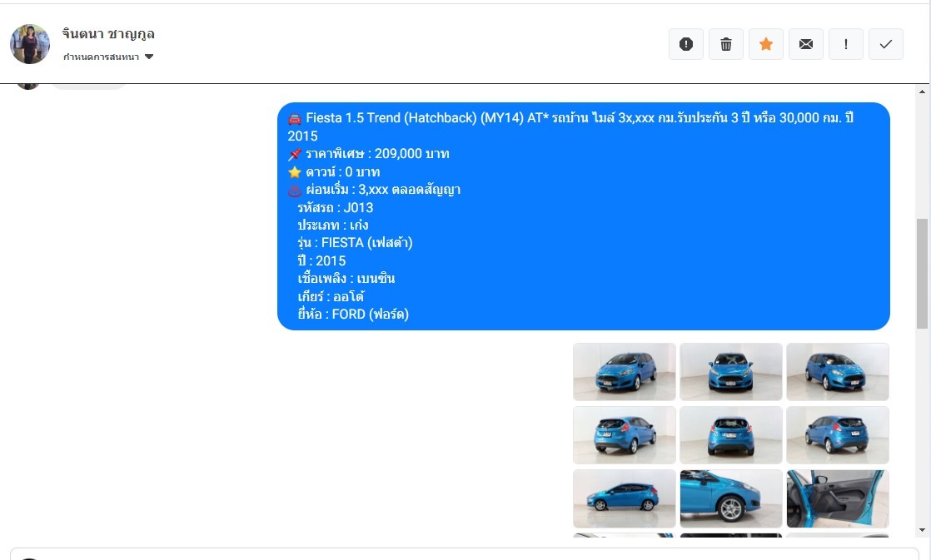Open the straight rear view car photo
This screenshot has height=560, width=931.
coord(731,435)
